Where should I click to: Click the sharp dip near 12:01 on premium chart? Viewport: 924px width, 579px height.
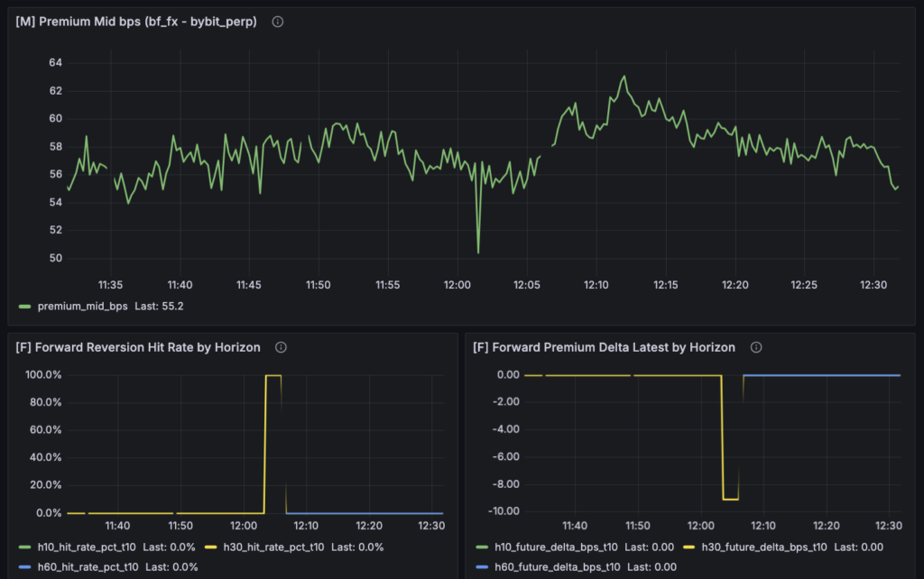click(x=478, y=252)
